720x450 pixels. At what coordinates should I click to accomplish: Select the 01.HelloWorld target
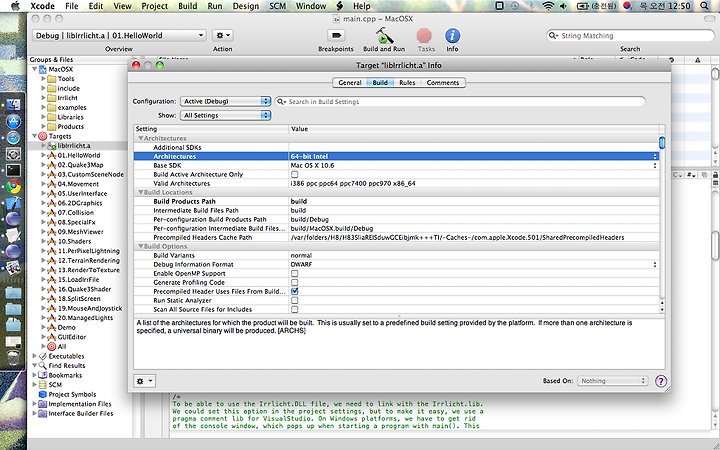click(79, 155)
